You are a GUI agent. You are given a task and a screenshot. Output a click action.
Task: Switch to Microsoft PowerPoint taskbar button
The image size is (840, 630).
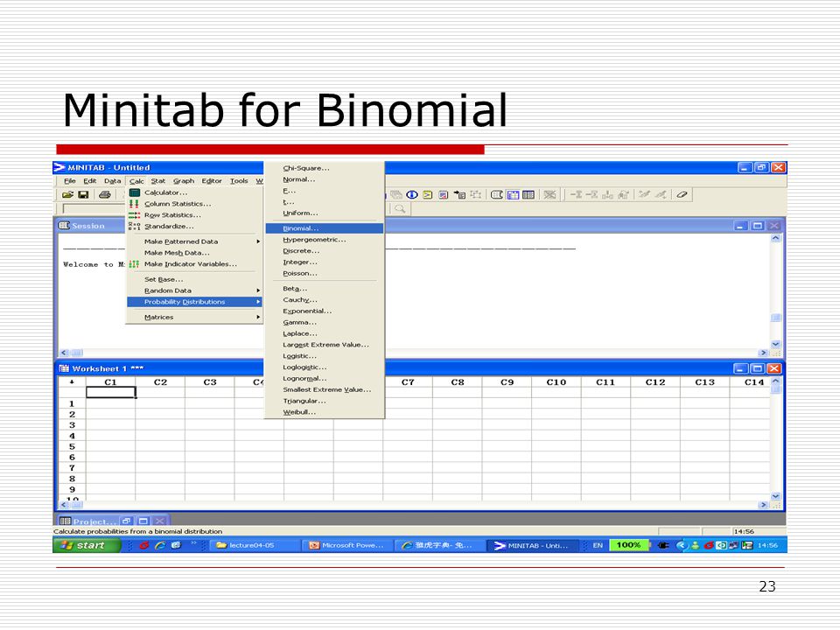(347, 545)
